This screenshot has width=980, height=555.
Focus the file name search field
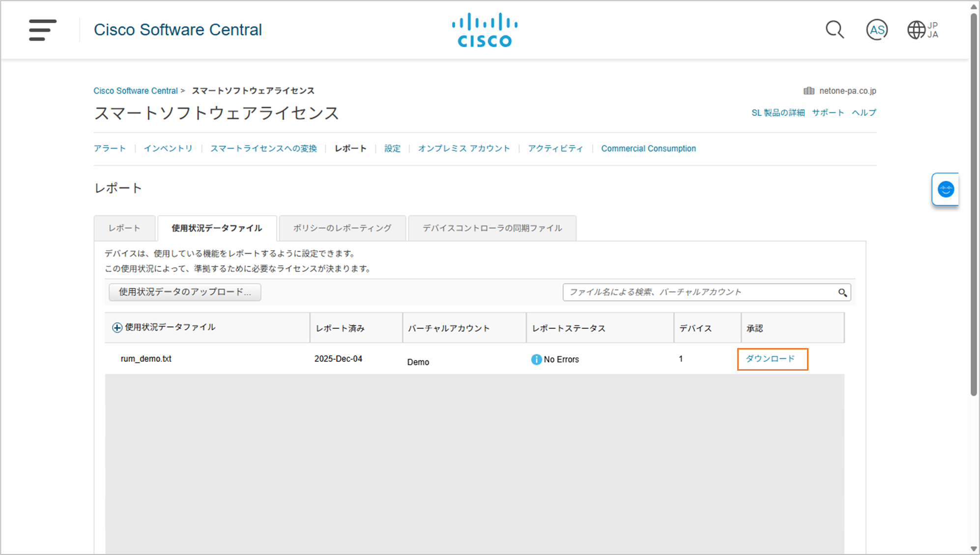point(698,292)
